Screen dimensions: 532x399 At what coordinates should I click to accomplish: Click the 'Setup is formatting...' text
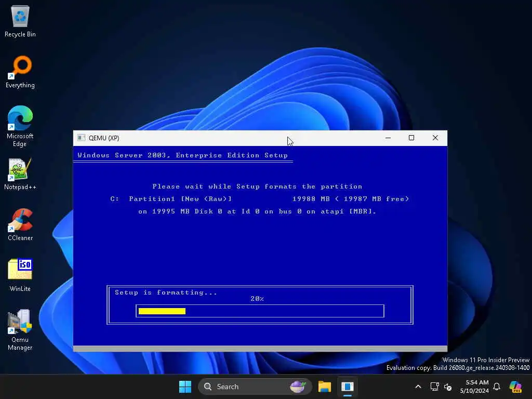point(166,292)
